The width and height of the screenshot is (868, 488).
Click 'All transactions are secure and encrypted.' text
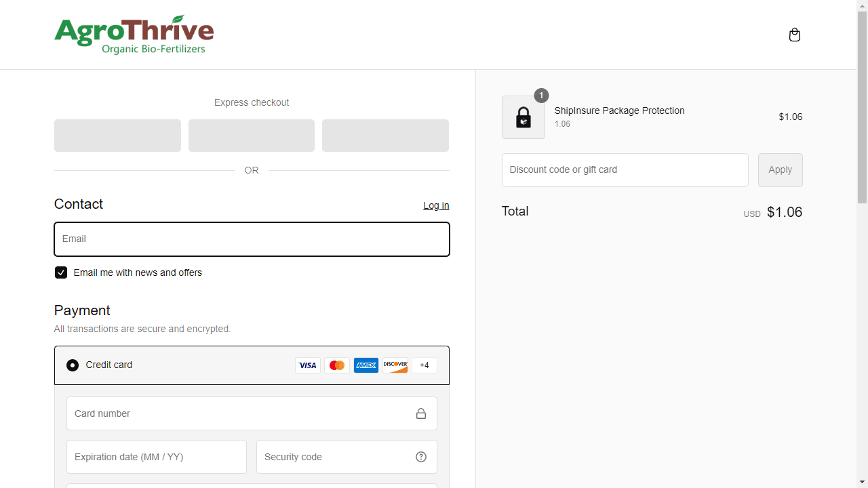click(142, 329)
